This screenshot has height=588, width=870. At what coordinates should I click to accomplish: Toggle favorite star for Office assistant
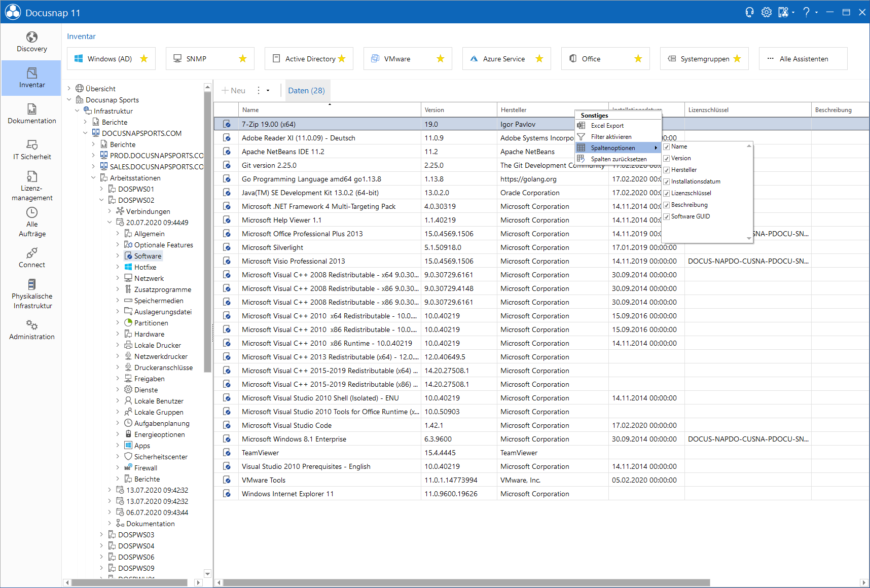638,59
